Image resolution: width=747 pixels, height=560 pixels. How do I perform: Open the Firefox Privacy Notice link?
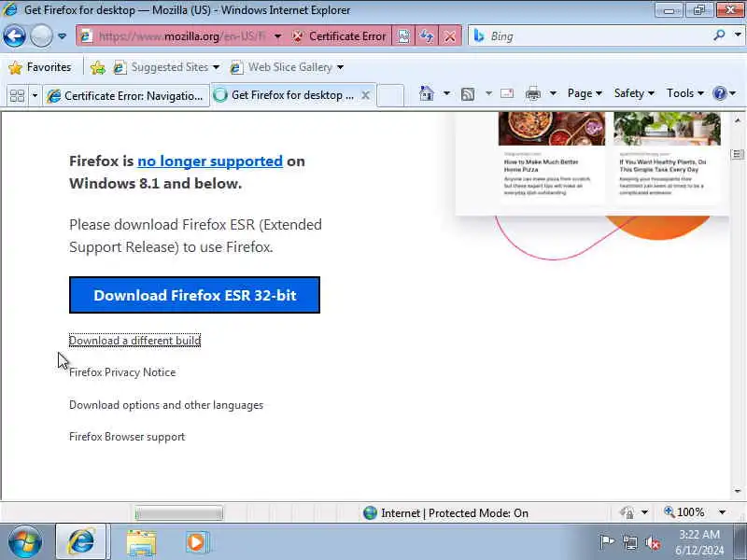click(122, 372)
